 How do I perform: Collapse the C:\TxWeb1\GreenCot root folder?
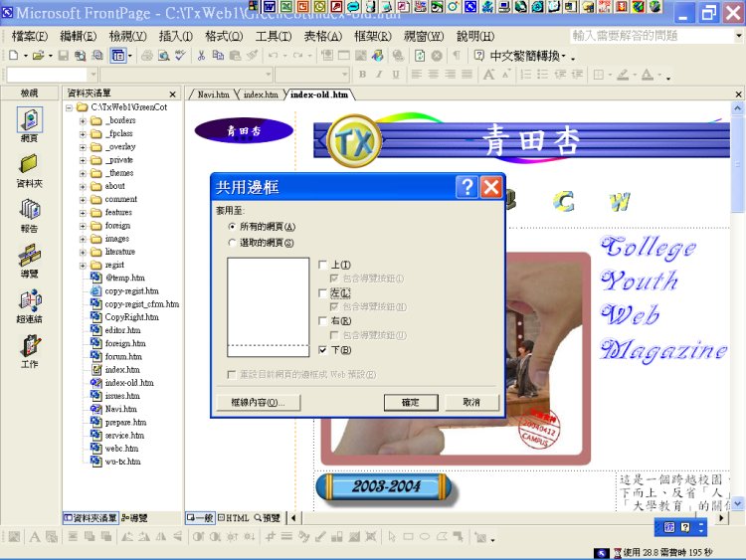tap(70, 107)
